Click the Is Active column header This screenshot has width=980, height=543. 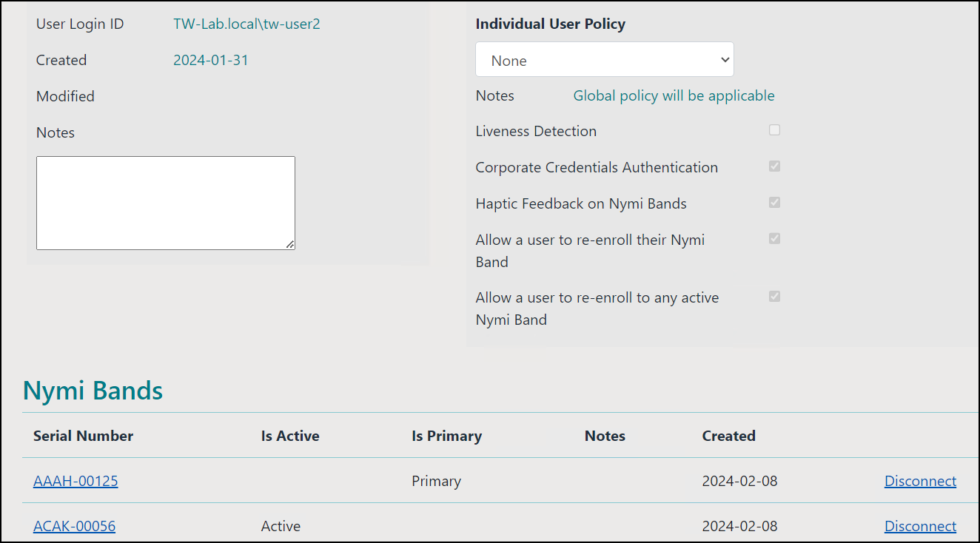click(290, 436)
